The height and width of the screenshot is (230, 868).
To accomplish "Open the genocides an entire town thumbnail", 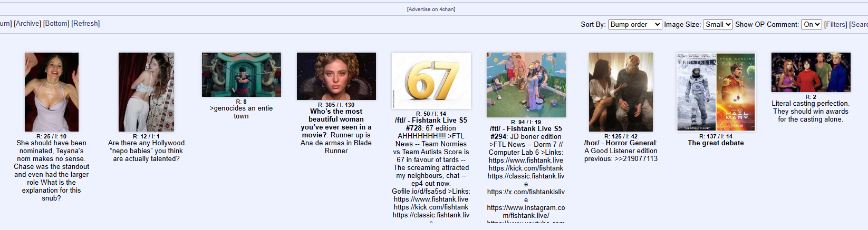I will 242,75.
